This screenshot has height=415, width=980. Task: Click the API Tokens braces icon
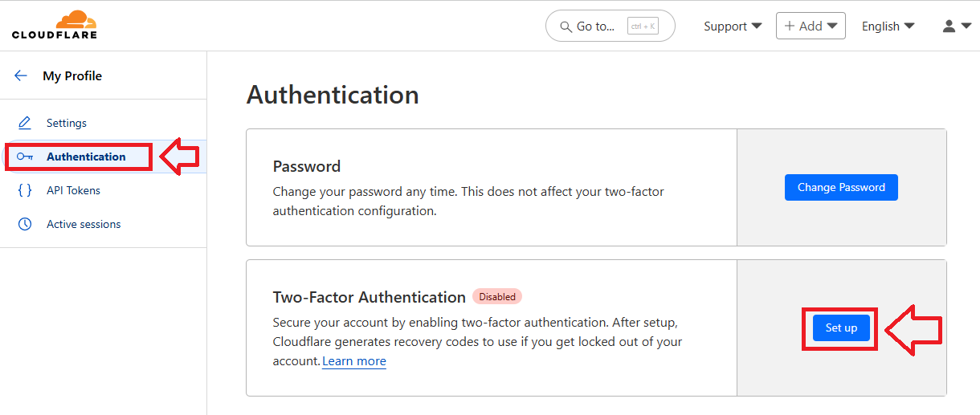[x=25, y=190]
